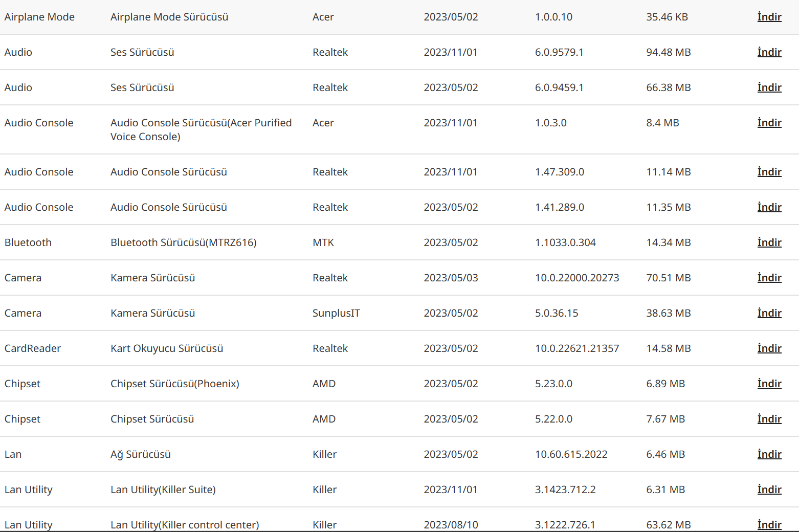Select version text "5.0.36.15"
The width and height of the screenshot is (799, 532).
(557, 313)
